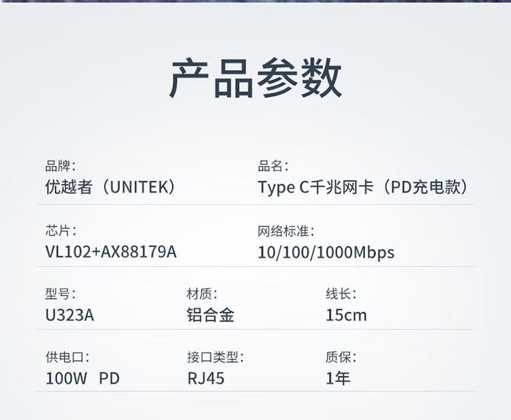Screen dimensions: 511x420
Task: Click the 100W PD power value
Action: tap(82, 378)
